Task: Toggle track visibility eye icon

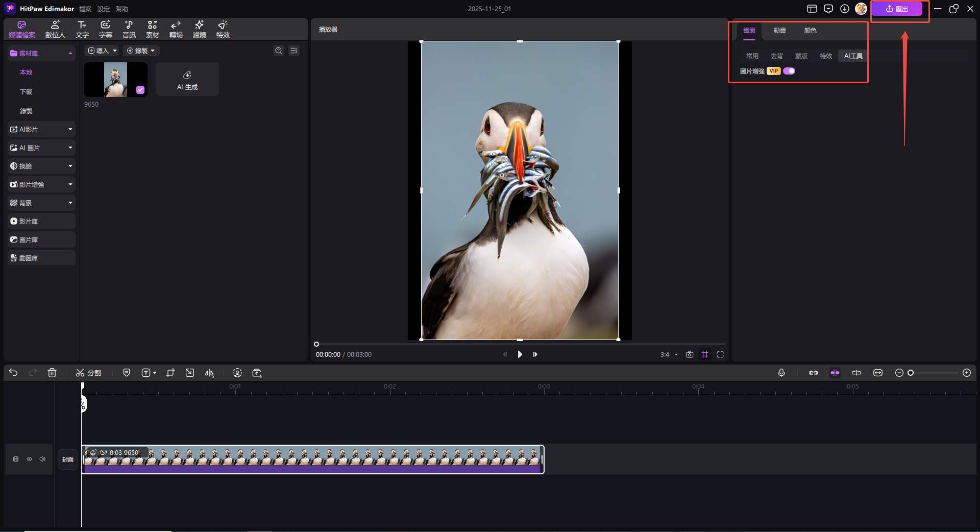Action: (29, 459)
